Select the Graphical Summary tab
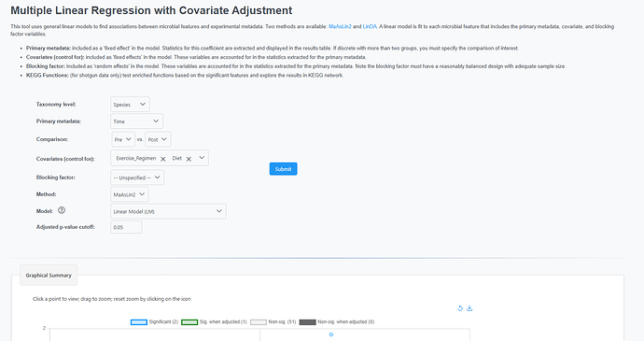The image size is (644, 341). [x=49, y=276]
